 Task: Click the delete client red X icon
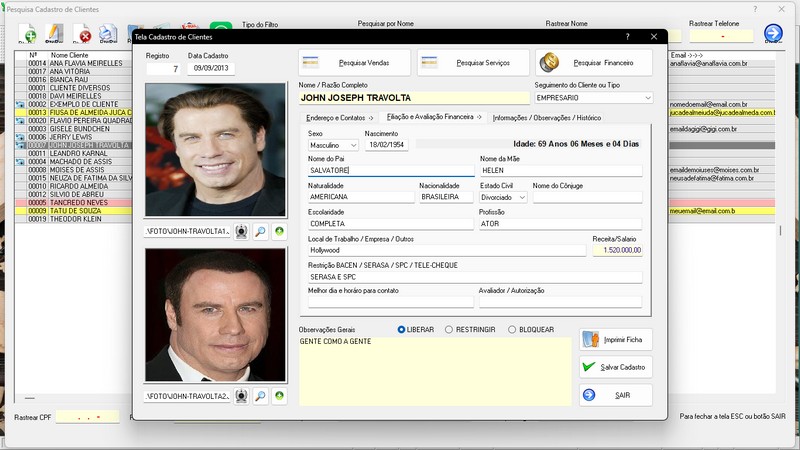coord(82,34)
